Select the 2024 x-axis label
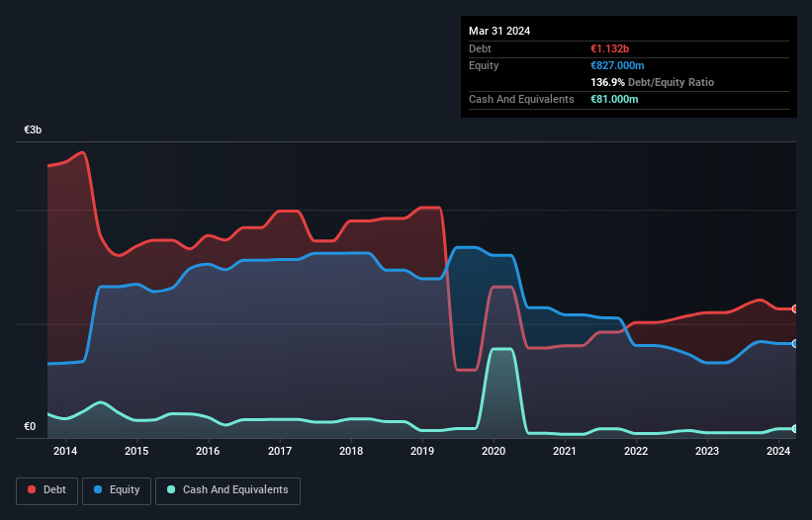Viewport: 812px width, 520px height. [x=778, y=451]
